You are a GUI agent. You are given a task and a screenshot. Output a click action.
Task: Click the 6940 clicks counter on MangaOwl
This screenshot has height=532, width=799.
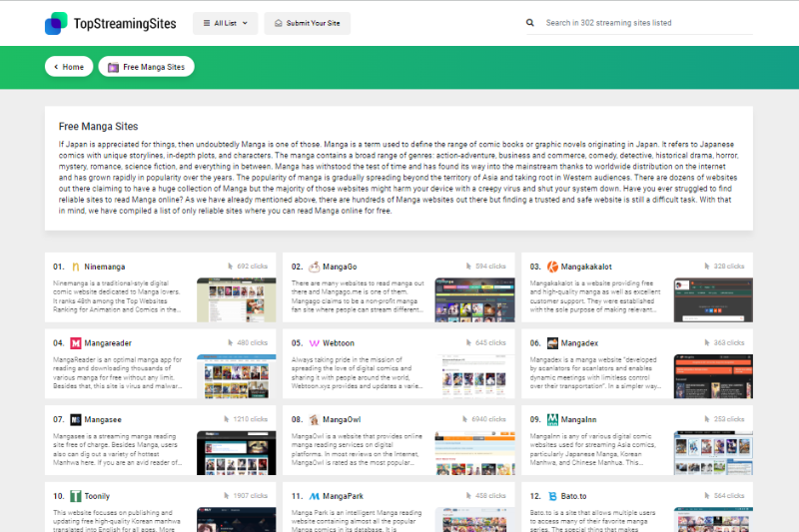pyautogui.click(x=484, y=419)
